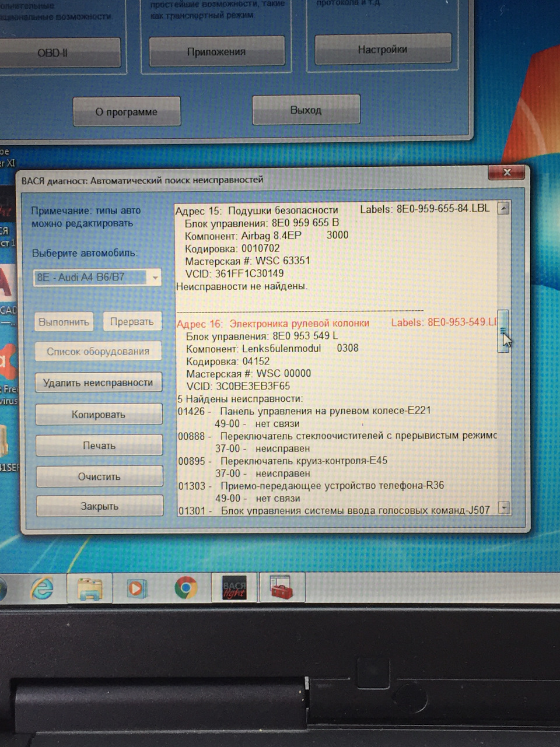Open the red toolbox taskbar icon
This screenshot has width=560, height=747.
tap(281, 587)
